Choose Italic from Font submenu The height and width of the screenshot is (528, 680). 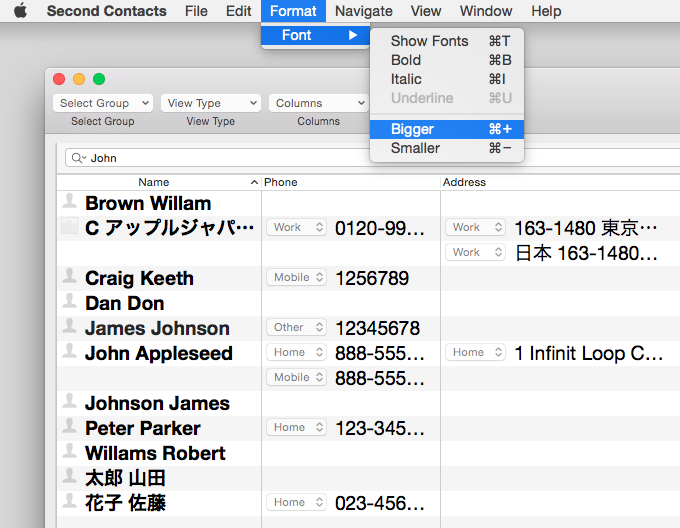pyautogui.click(x=447, y=79)
